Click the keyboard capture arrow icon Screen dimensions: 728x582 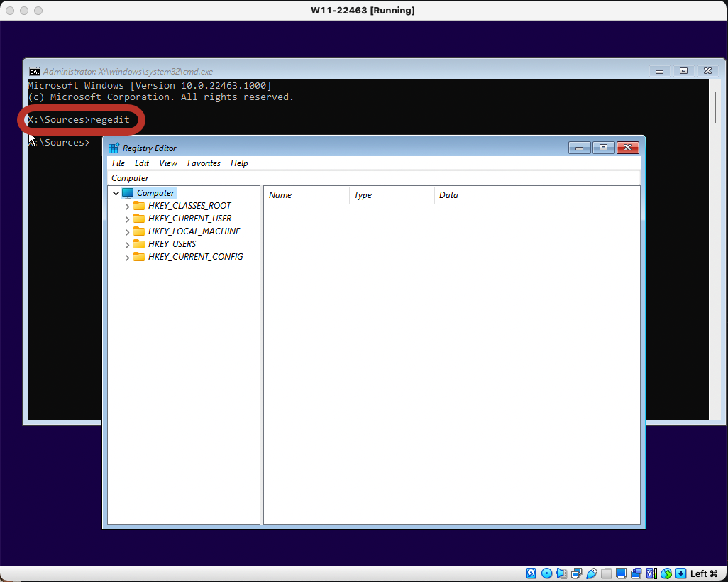tap(680, 573)
